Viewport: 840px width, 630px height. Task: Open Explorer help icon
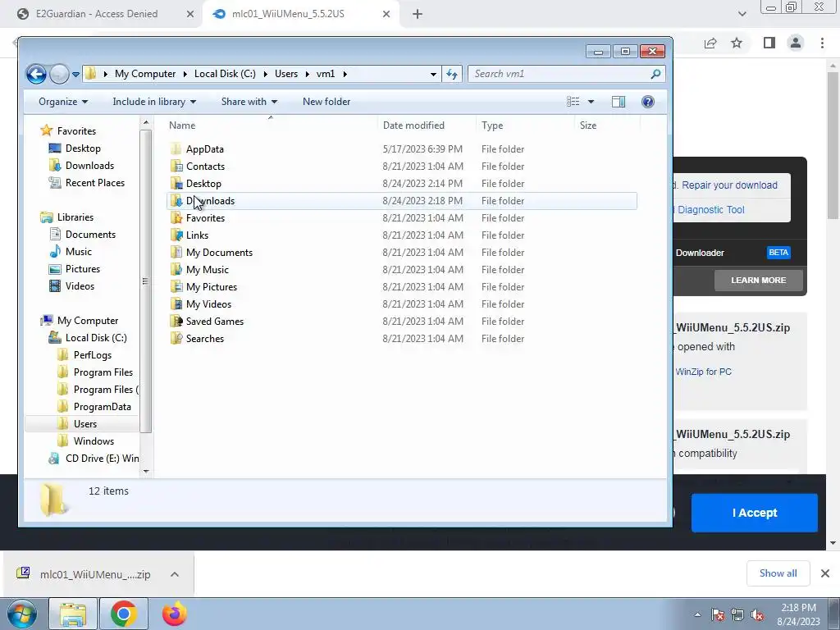pos(648,102)
